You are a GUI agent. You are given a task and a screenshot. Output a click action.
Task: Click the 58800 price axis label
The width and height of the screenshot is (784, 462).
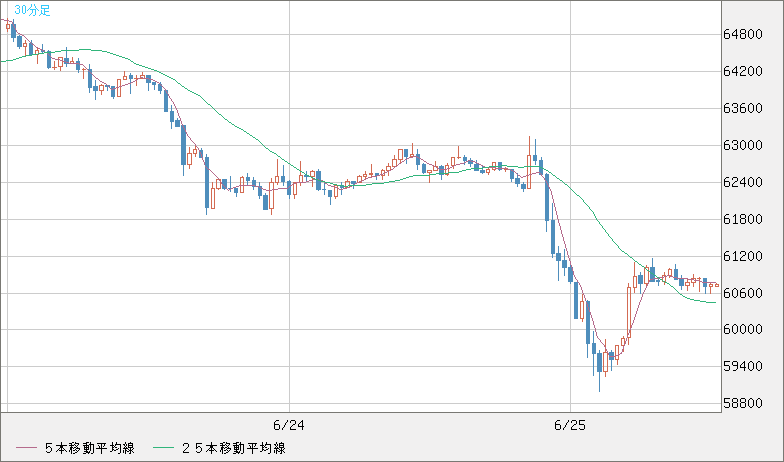(x=743, y=404)
